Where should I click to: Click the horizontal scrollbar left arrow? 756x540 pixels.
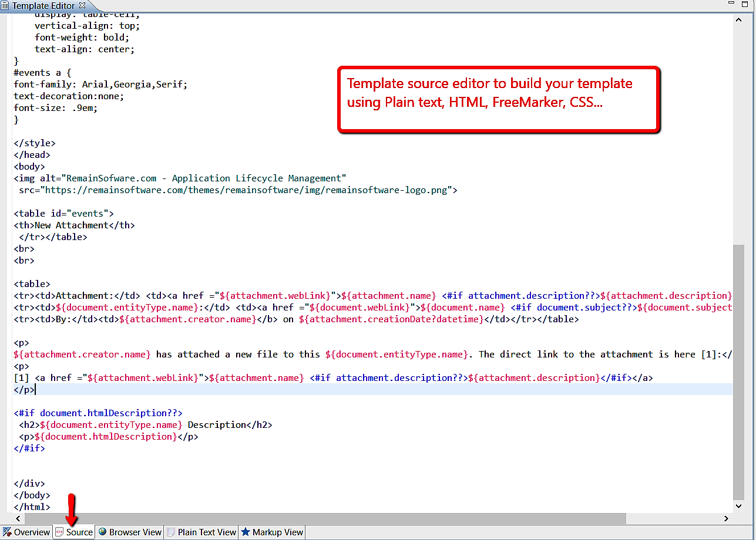tap(18, 518)
